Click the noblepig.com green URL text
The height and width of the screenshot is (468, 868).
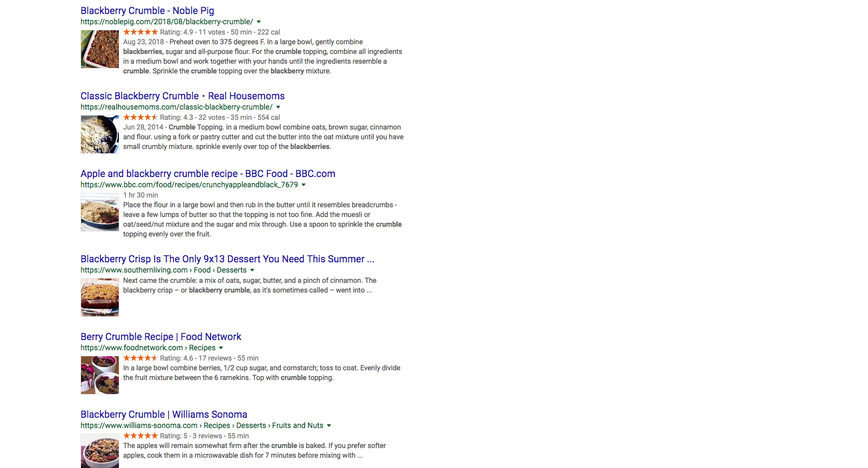pyautogui.click(x=167, y=22)
